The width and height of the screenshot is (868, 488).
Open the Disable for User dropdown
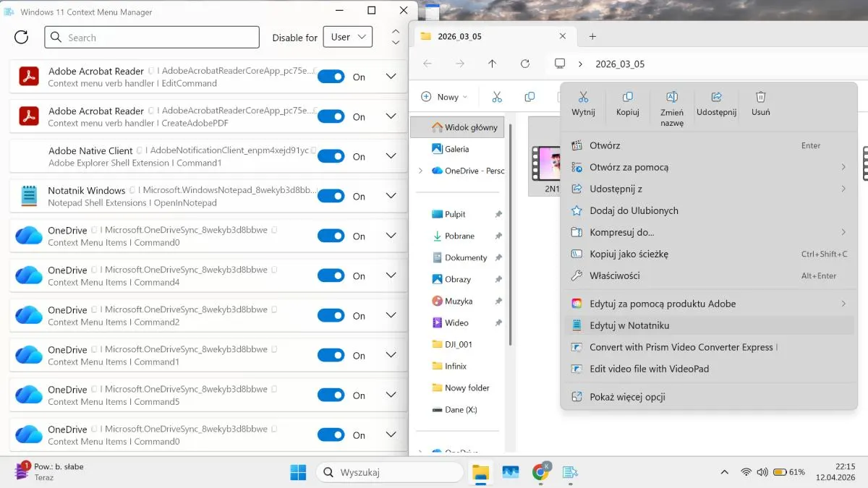[x=351, y=38]
